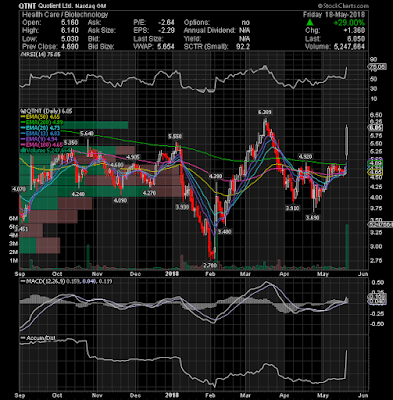Click the tall green May volume bar
The height and width of the screenshot is (400, 393).
pyautogui.click(x=347, y=247)
